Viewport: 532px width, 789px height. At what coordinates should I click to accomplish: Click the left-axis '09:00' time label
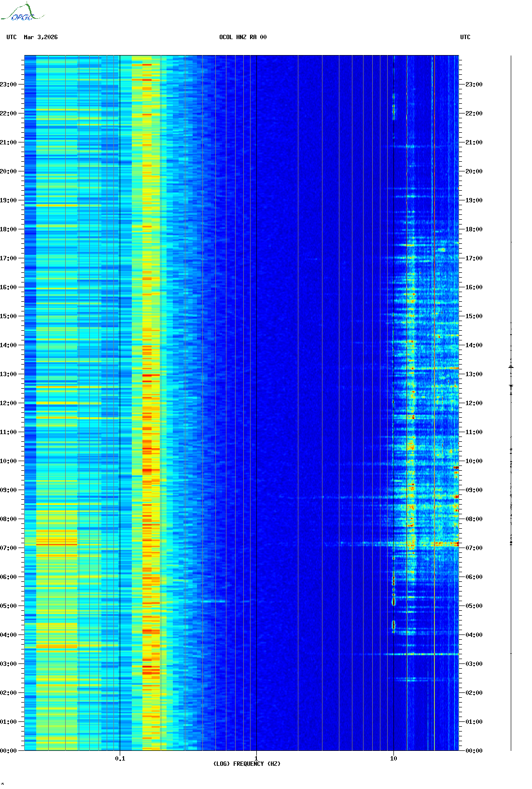point(8,490)
